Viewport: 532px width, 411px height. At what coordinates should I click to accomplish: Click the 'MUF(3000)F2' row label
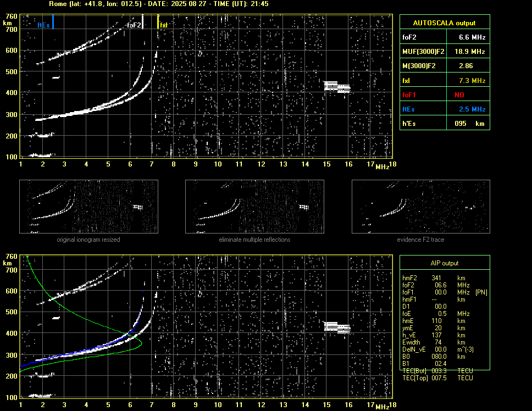coord(423,52)
